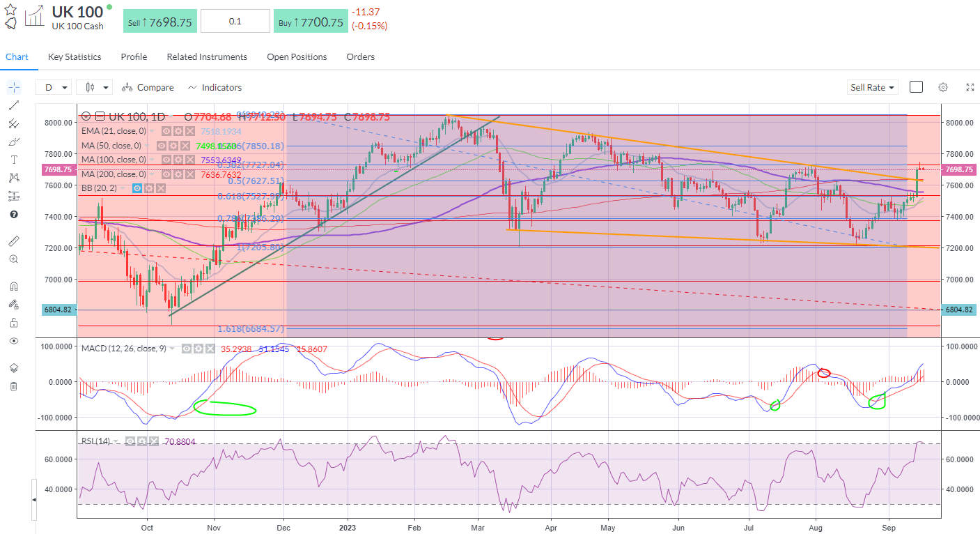This screenshot has width=980, height=534.
Task: Select the zoom in magnifier tool
Action: coord(14,259)
